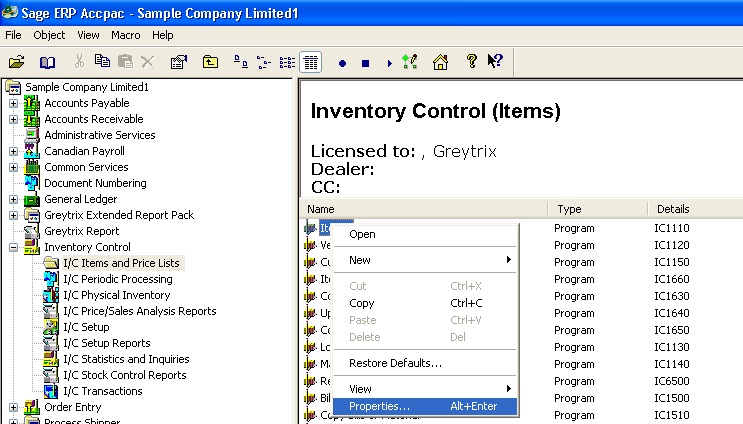The width and height of the screenshot is (743, 424).
Task: Click the Accounts Payable module icon
Action: tap(32, 103)
